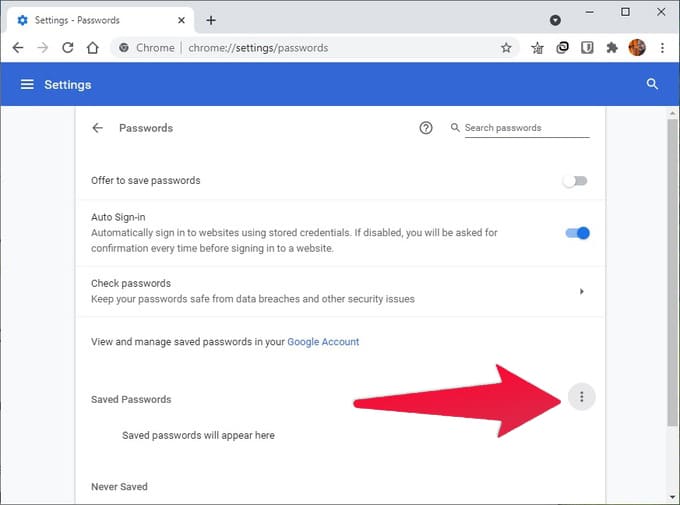Click the vertical scrollbar thumb
Image resolution: width=680 pixels, height=505 pixels.
(x=672, y=271)
